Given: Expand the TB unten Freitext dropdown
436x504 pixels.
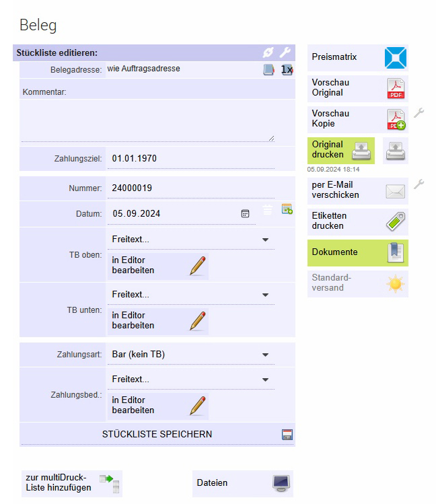Looking at the screenshot, I should coord(265,295).
